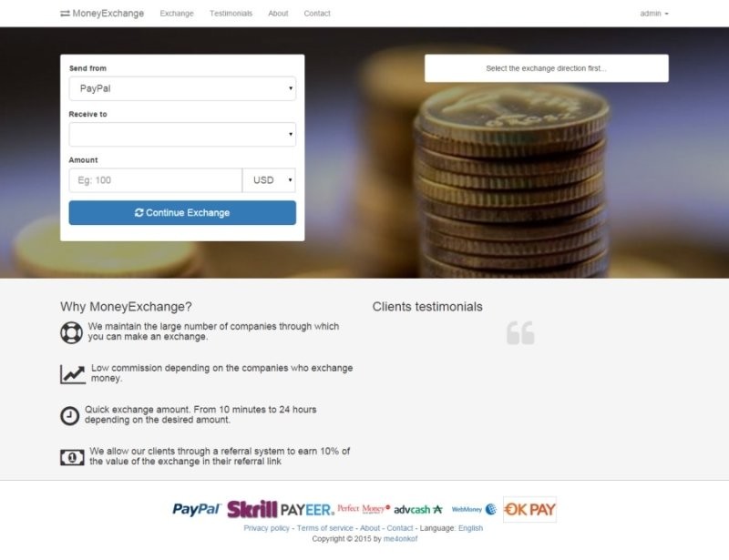The height and width of the screenshot is (560, 729).
Task: Click the Amount input field
Action: tap(155, 180)
